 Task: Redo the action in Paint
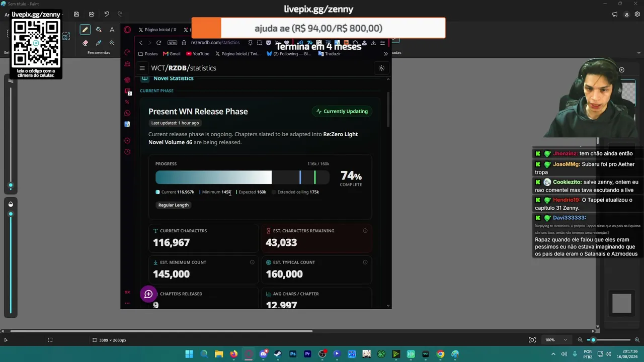[x=120, y=14]
